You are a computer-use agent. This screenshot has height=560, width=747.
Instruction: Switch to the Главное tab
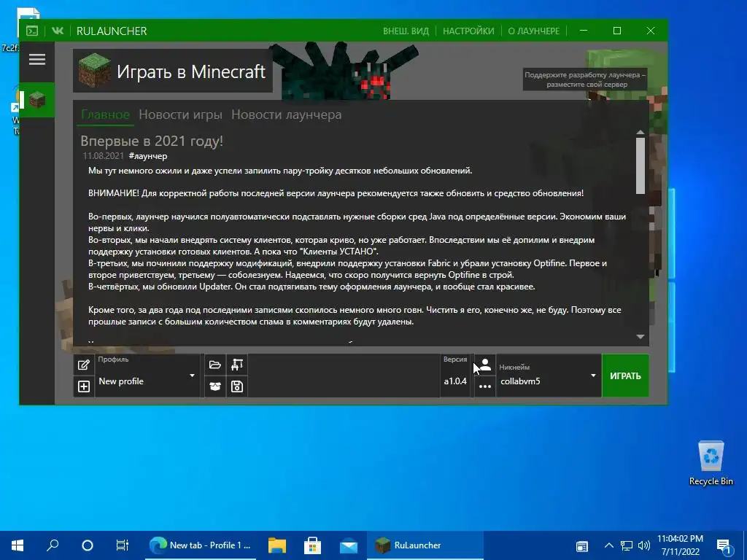pos(105,114)
